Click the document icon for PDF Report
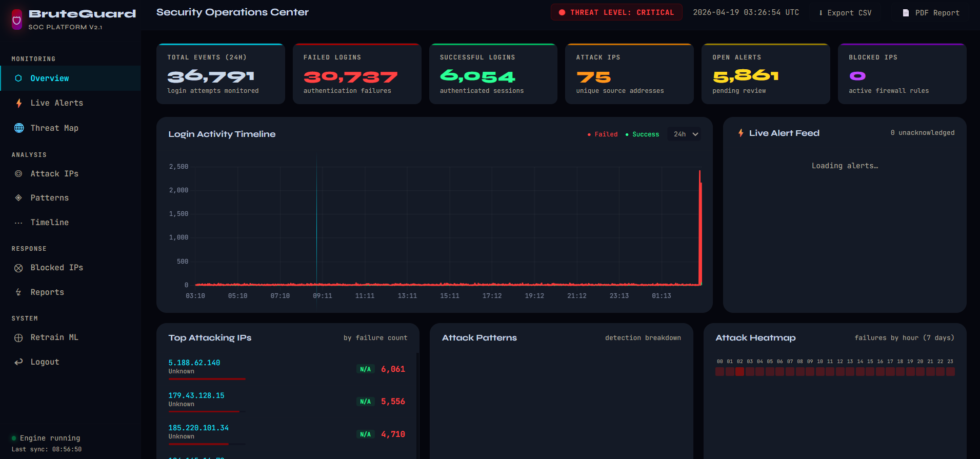Screen dimensions: 980x459 [x=906, y=13]
